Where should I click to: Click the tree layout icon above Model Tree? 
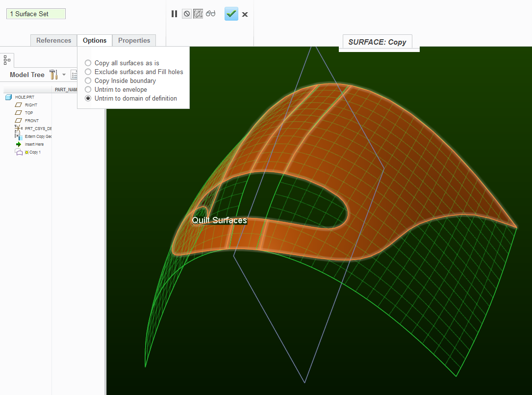(7, 60)
